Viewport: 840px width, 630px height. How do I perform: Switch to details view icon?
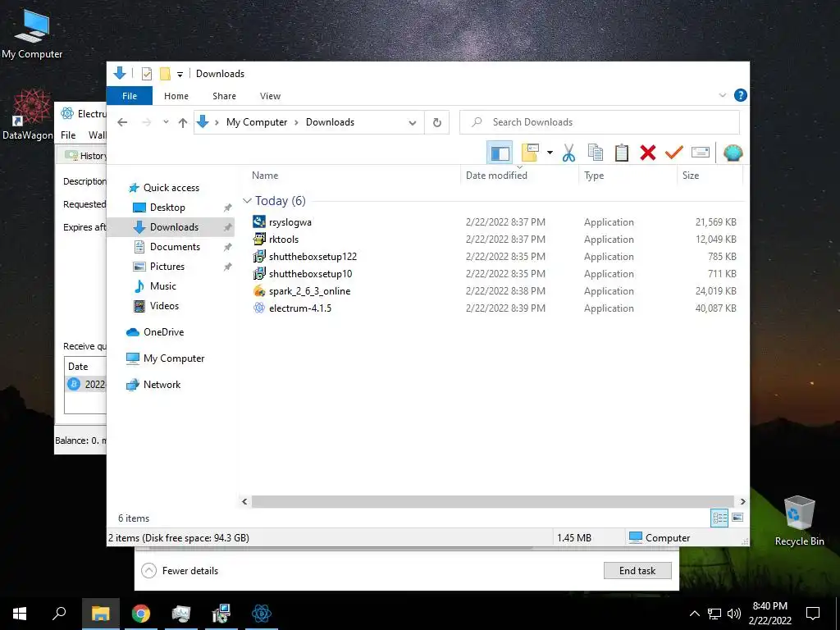click(x=719, y=518)
